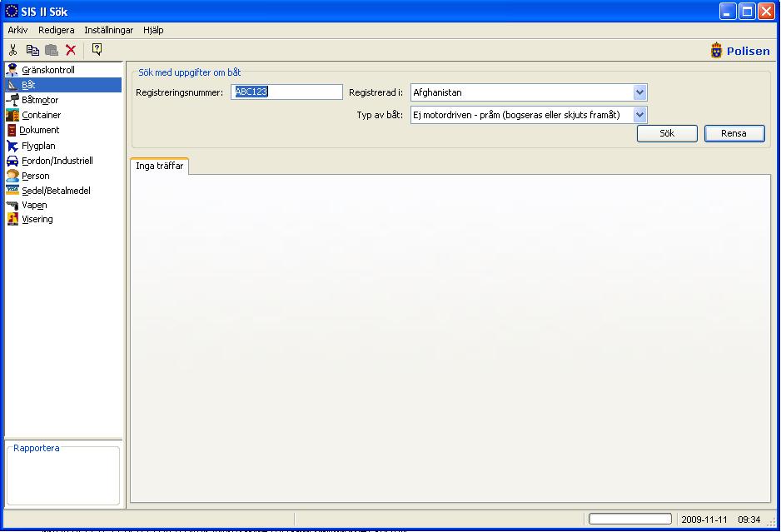
Task: Click the SIS II Sök title bar icon
Action: [x=12, y=11]
